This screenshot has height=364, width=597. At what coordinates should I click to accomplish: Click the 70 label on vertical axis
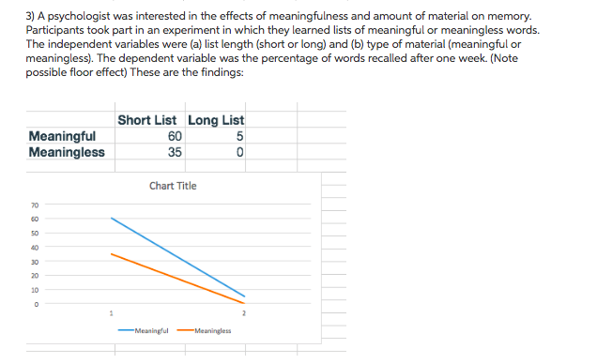coord(35,205)
